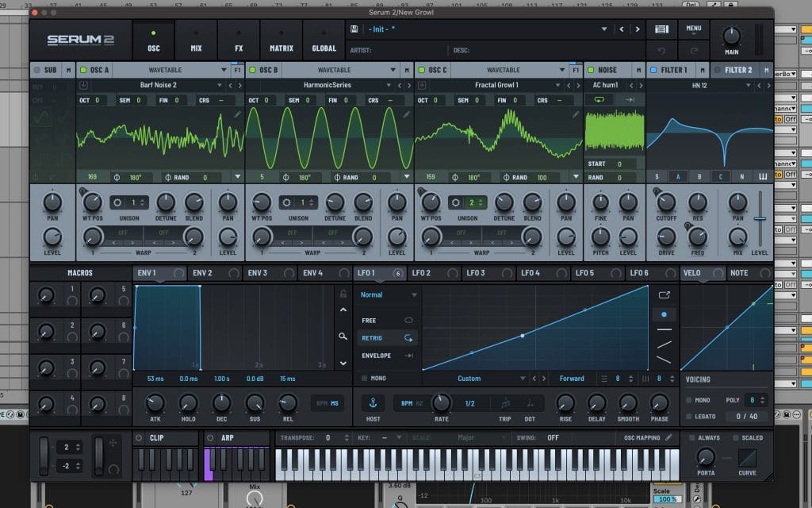Screen dimensions: 812x508
Task: Click the envelope zoom magnifier icon
Action: click(x=343, y=336)
